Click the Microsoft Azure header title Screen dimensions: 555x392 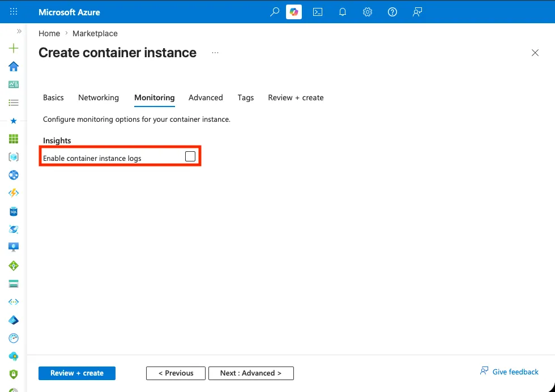tap(69, 12)
